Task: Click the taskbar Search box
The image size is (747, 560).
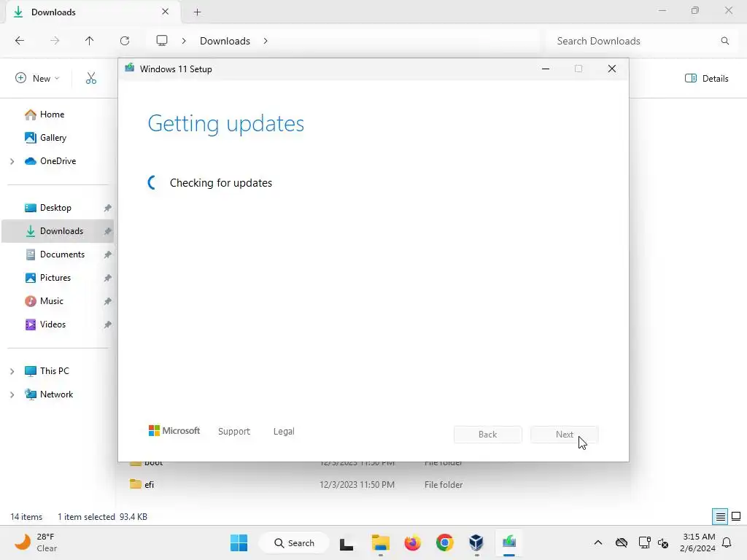Action: tap(294, 542)
